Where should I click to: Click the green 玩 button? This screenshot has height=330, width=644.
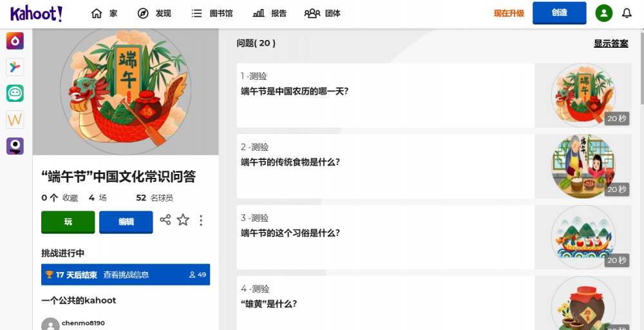coord(68,222)
